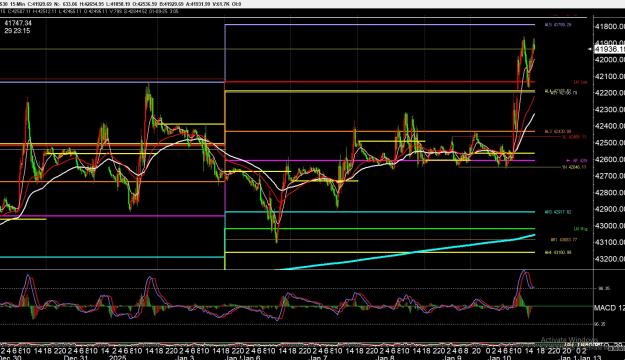Click the Dec 31 date label
Screen dimensions: 625x360
75,358
